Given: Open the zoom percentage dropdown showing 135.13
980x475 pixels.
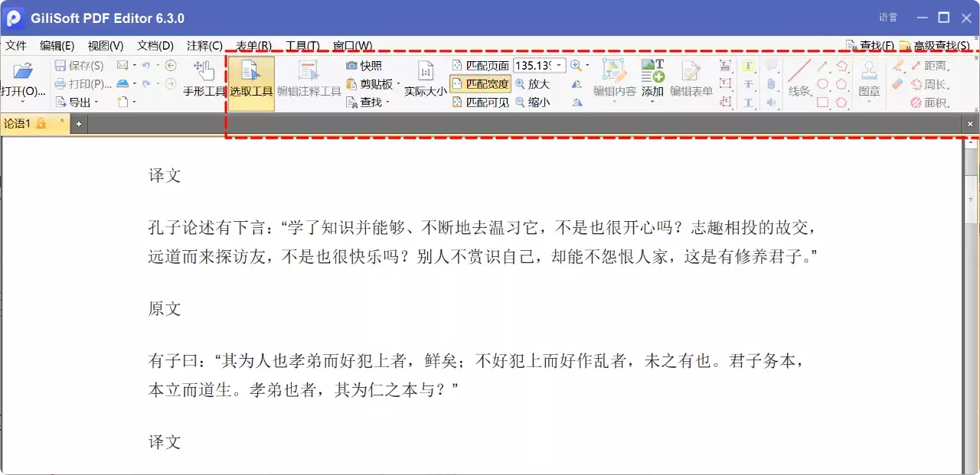Looking at the screenshot, I should (557, 65).
